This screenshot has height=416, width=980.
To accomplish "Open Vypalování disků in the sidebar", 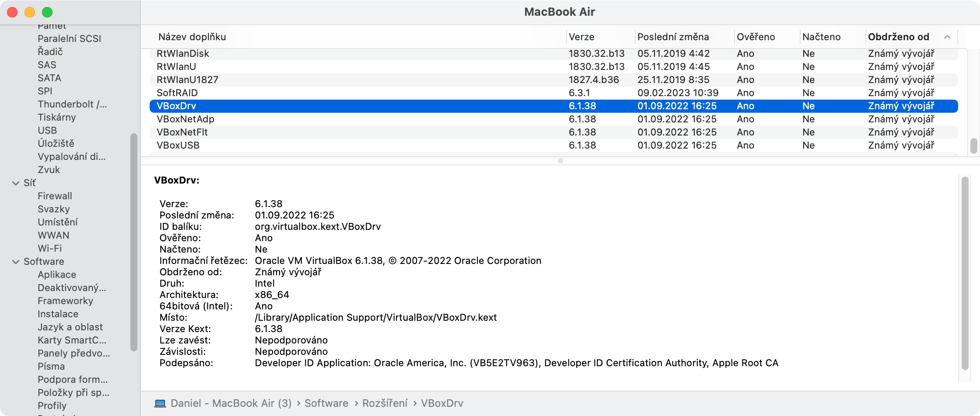I will pyautogui.click(x=72, y=157).
